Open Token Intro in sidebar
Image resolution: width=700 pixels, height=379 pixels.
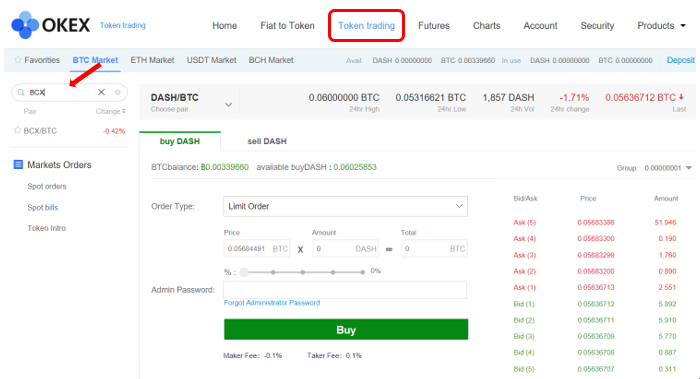(46, 228)
